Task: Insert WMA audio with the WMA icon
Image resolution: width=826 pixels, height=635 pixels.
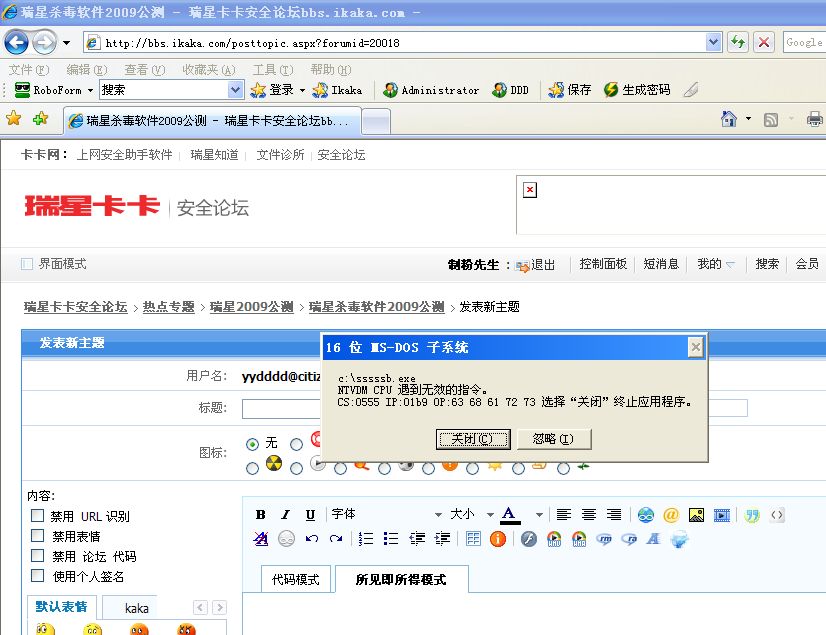Action: [x=579, y=539]
